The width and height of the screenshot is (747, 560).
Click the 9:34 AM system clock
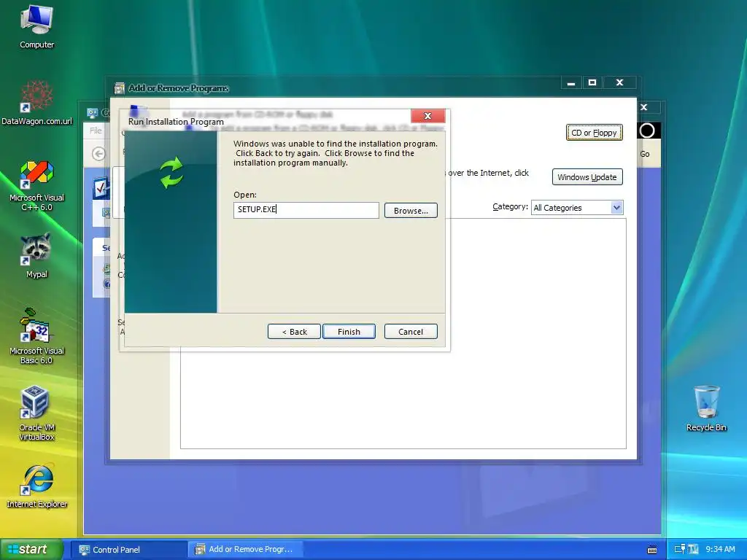click(720, 550)
